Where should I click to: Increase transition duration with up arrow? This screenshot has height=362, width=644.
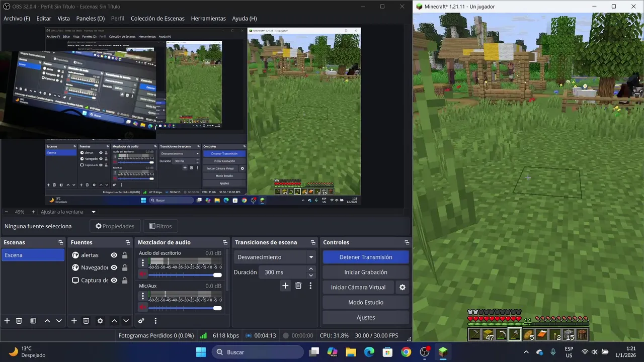pos(311,269)
